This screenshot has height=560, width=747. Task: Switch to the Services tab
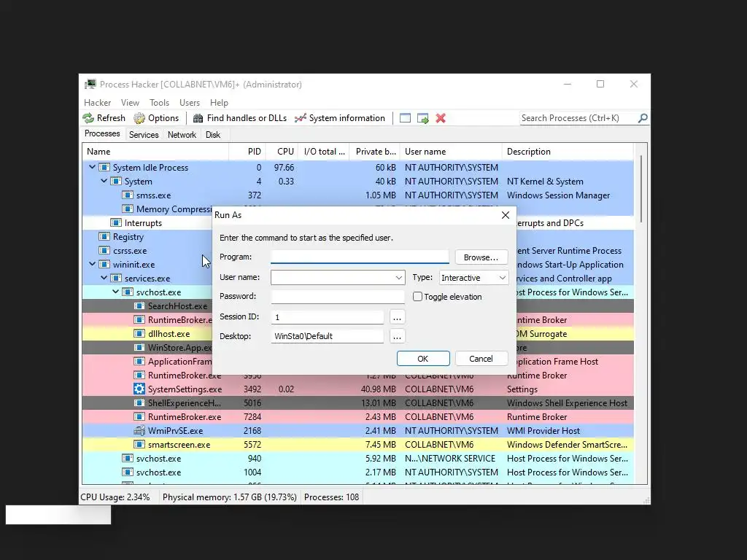click(144, 135)
